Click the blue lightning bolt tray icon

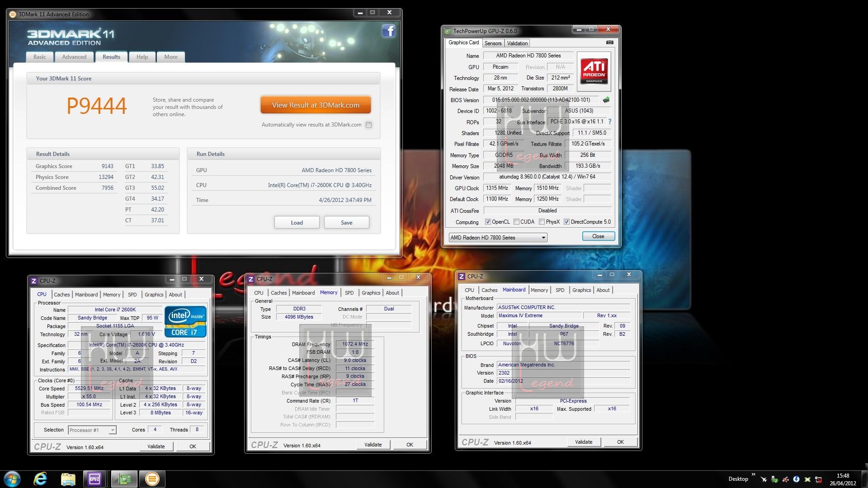tap(796, 479)
